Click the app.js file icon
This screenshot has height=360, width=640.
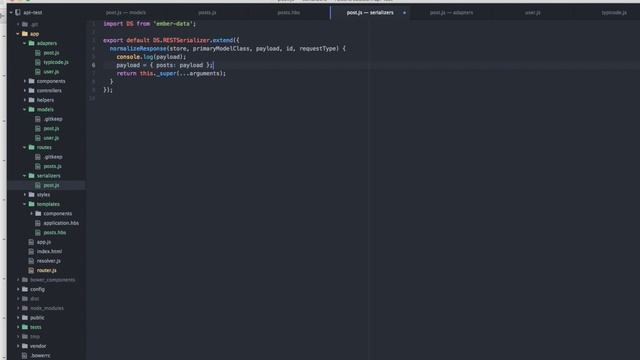[31, 242]
